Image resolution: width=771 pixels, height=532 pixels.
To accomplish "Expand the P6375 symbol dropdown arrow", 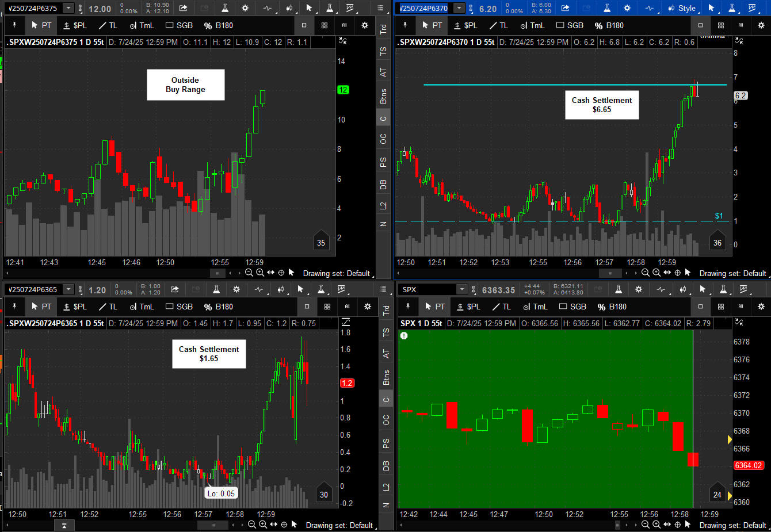I will pyautogui.click(x=68, y=8).
